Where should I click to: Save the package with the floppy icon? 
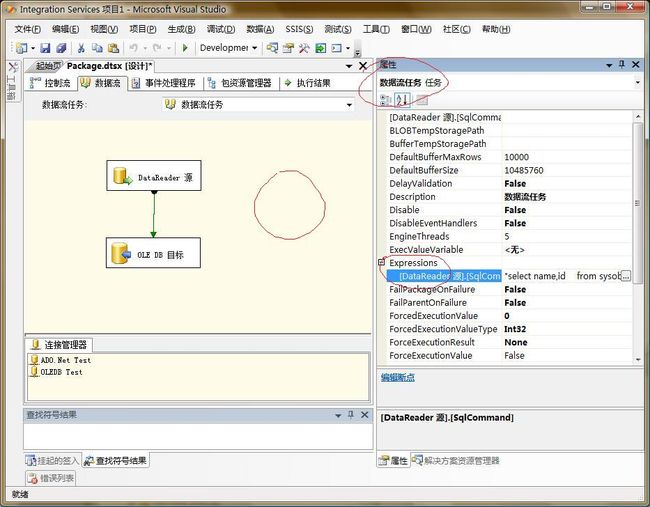[x=45, y=48]
